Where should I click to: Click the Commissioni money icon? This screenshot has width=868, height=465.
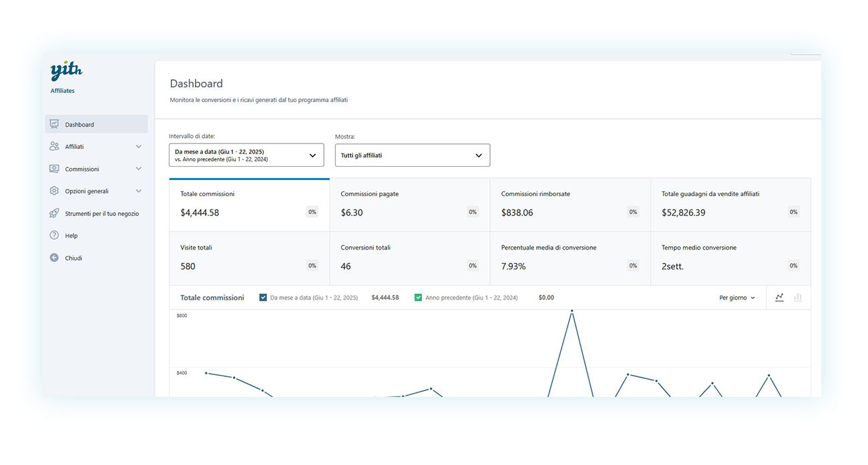click(54, 169)
